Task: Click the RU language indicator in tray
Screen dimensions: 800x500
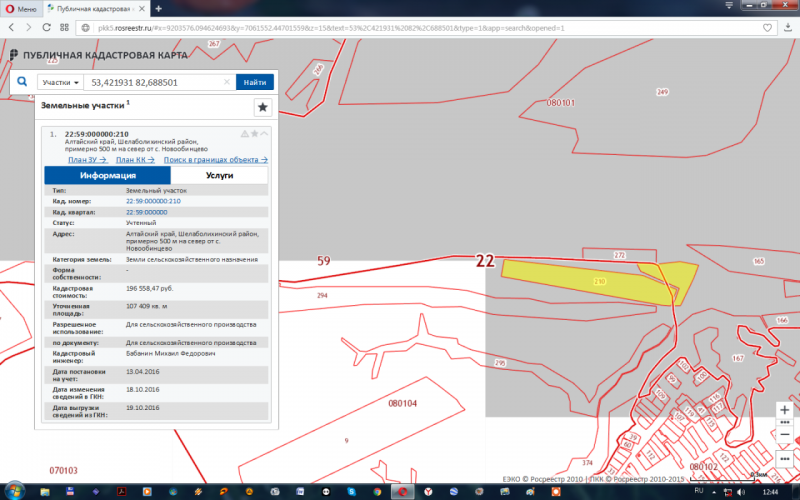Action: pyautogui.click(x=699, y=491)
